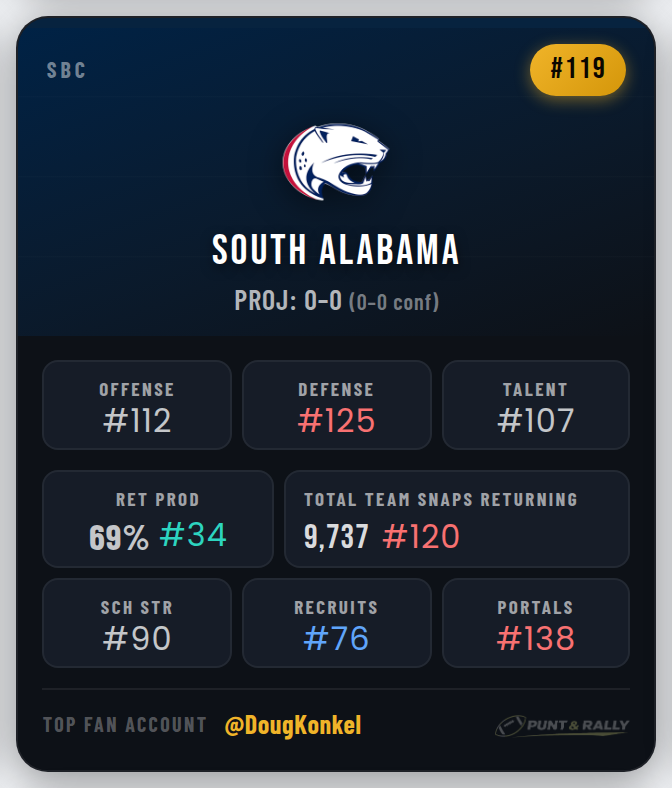The height and width of the screenshot is (788, 672).
Task: Click the Top Fan Account label
Action: point(125,726)
